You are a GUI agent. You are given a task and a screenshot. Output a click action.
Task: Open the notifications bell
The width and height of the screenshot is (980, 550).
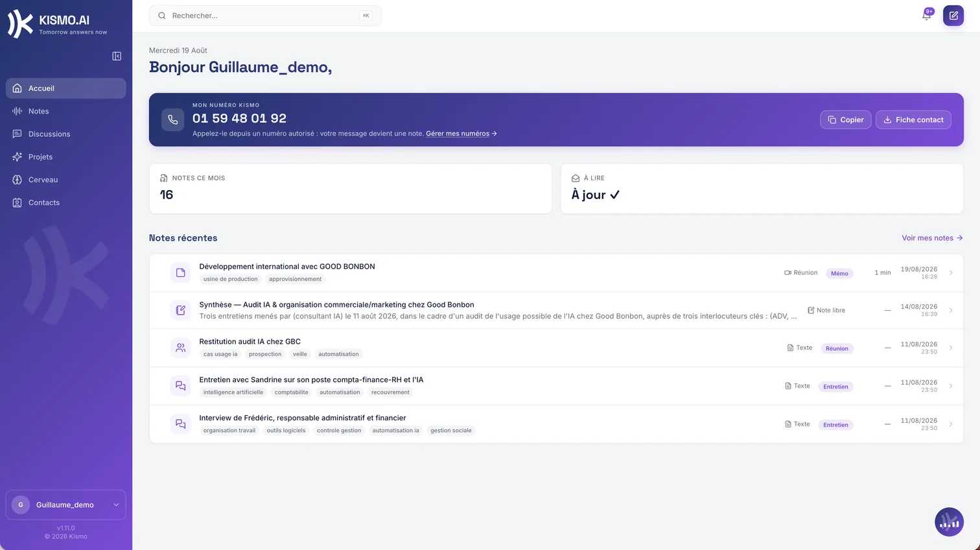point(927,15)
